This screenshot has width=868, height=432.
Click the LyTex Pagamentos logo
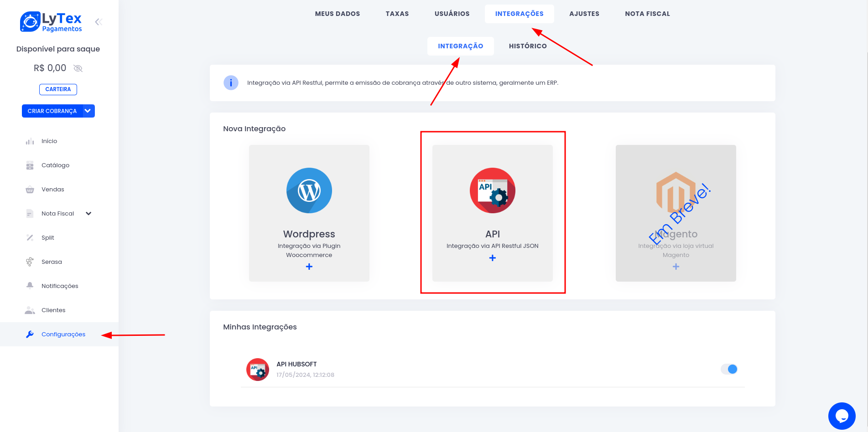(51, 22)
